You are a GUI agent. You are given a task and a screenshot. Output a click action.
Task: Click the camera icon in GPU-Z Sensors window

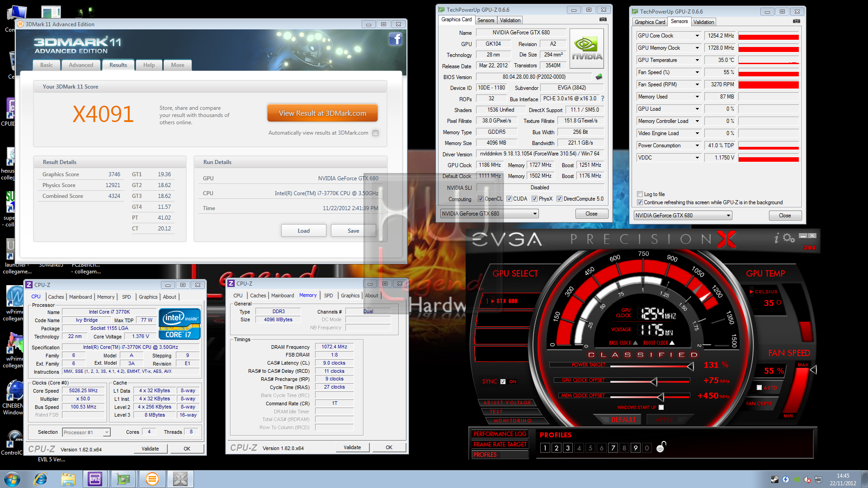796,21
